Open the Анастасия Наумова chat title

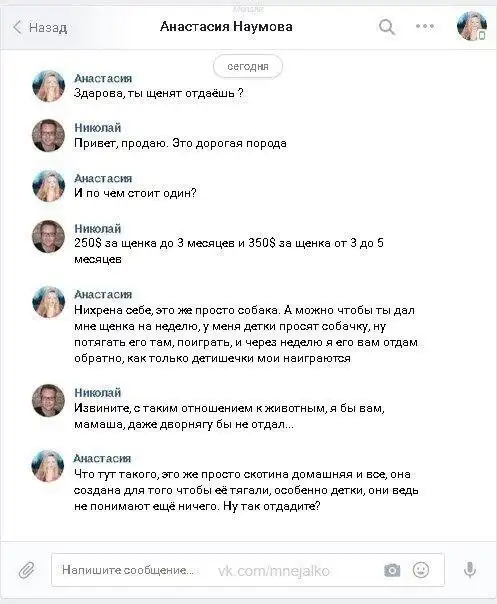pos(226,27)
